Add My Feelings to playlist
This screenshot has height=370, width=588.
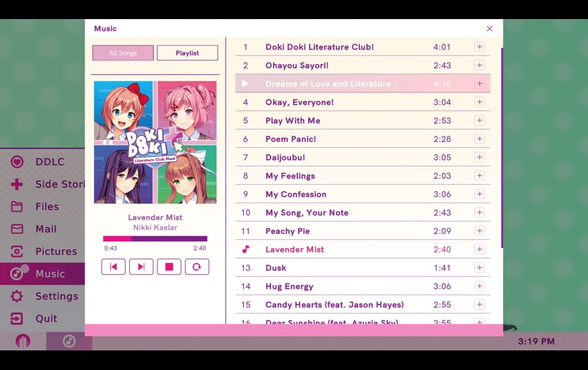point(479,175)
